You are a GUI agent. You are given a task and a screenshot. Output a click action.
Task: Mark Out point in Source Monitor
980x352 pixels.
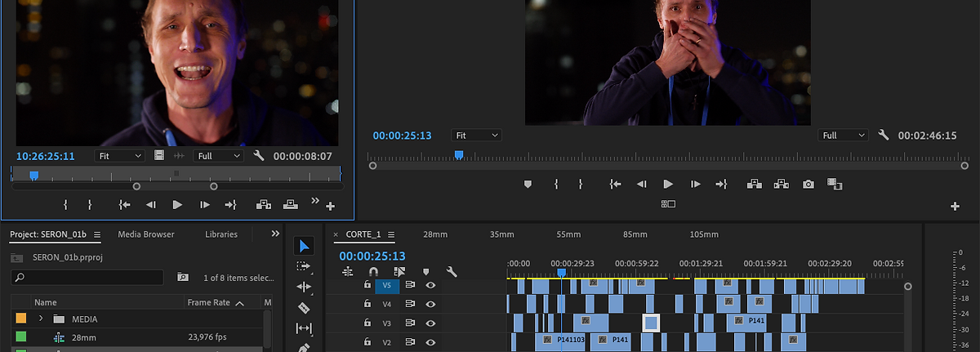(x=90, y=205)
